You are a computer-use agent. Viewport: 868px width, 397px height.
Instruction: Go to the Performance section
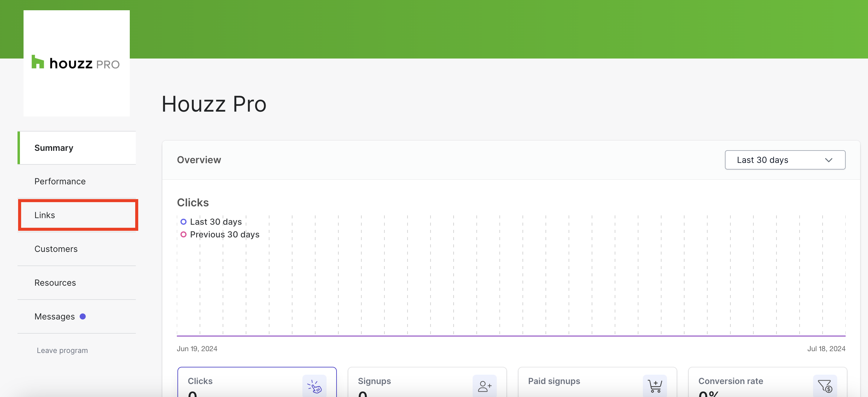[77, 181]
